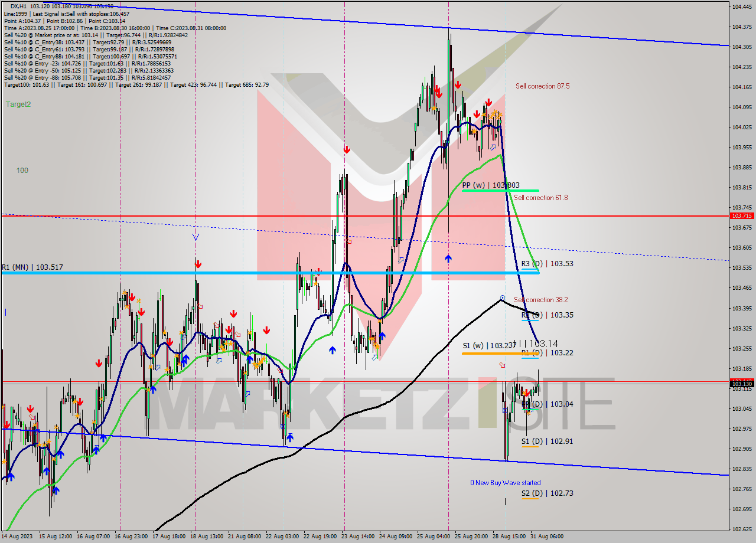Select the 'Target100: 101.63' targets summary line
The image size is (756, 543).
[x=136, y=84]
